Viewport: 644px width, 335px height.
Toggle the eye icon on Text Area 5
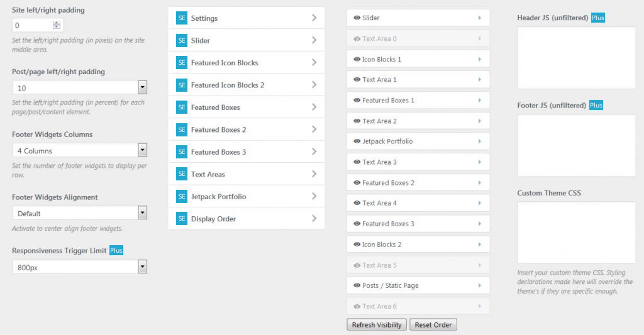click(x=357, y=266)
